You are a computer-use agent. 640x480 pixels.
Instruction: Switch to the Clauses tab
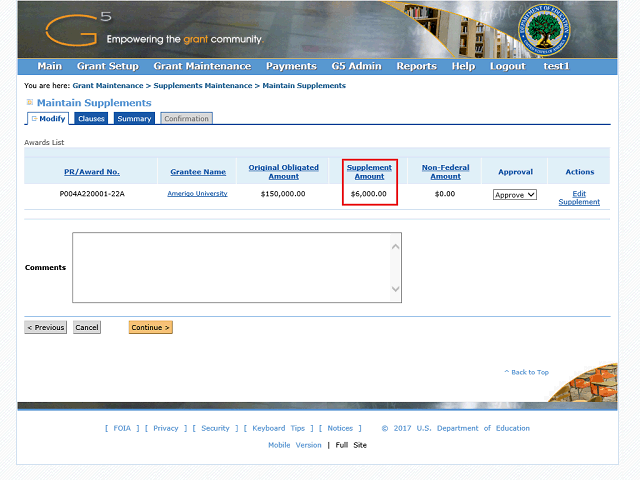click(x=91, y=118)
